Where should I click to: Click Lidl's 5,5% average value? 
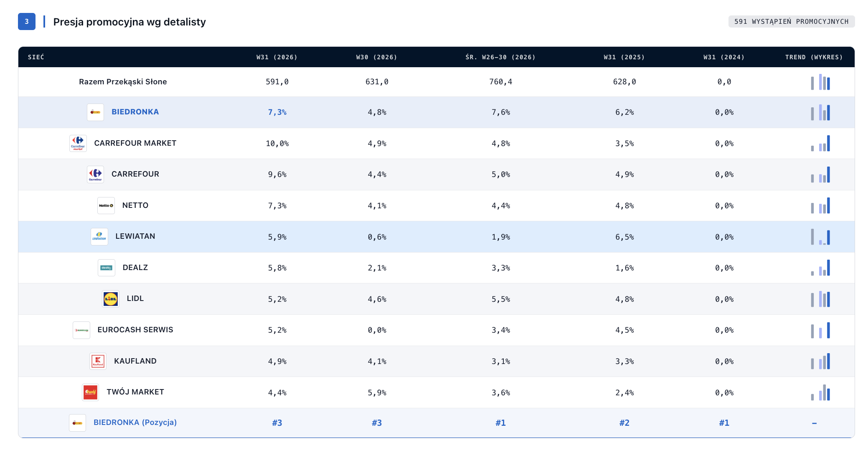pos(500,299)
